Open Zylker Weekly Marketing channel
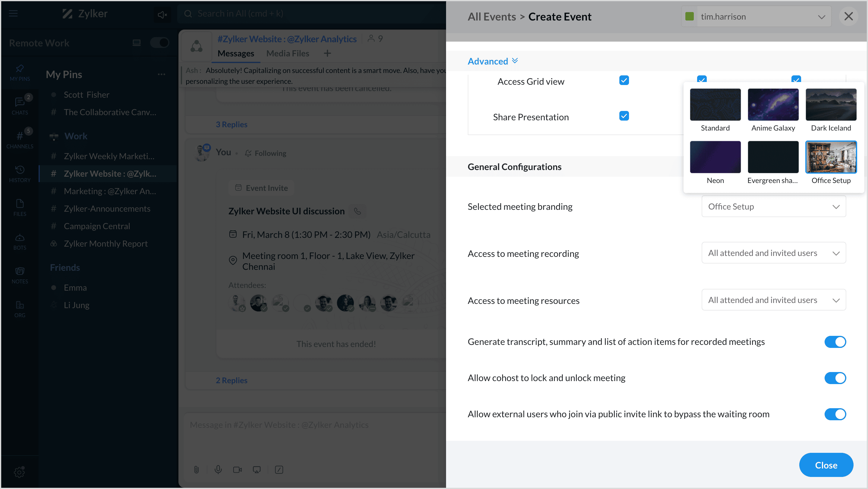 pyautogui.click(x=108, y=156)
